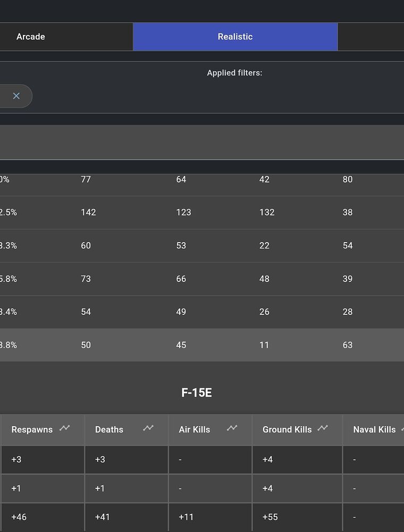Open the Respawns trend chart icon
The height and width of the screenshot is (532, 404).
pyautogui.click(x=65, y=428)
